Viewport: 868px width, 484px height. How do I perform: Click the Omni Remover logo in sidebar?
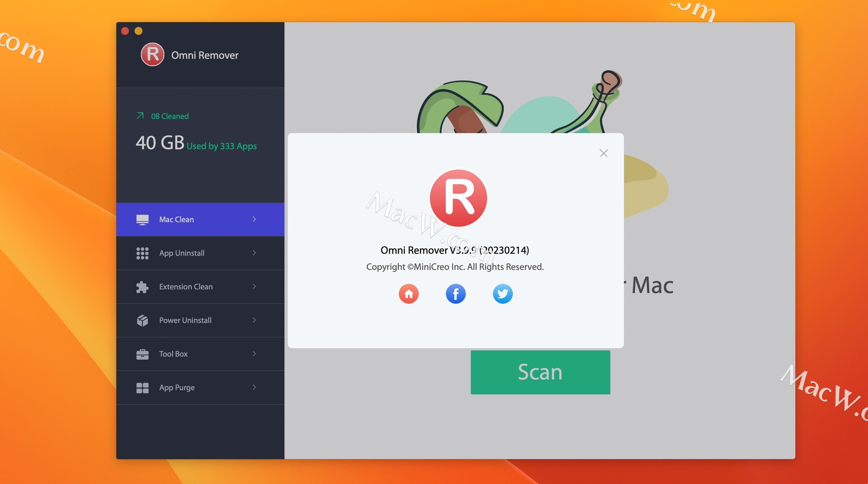tap(152, 55)
